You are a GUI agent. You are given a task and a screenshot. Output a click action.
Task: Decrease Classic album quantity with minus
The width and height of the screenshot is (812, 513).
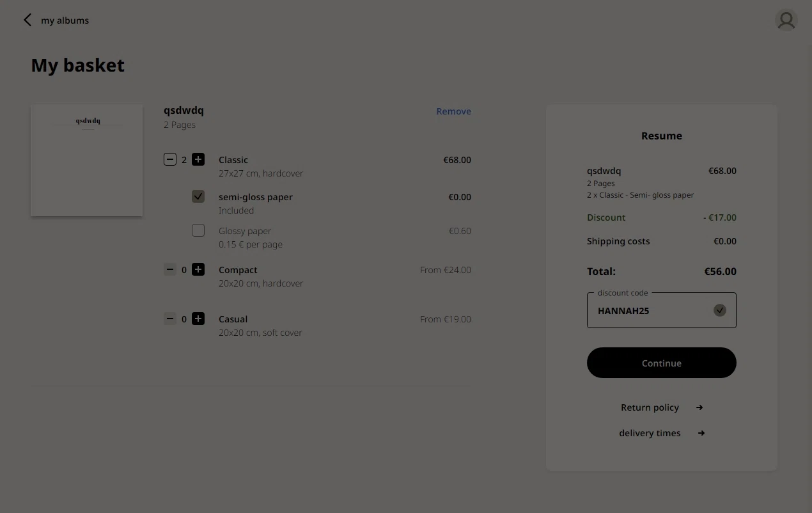(170, 159)
